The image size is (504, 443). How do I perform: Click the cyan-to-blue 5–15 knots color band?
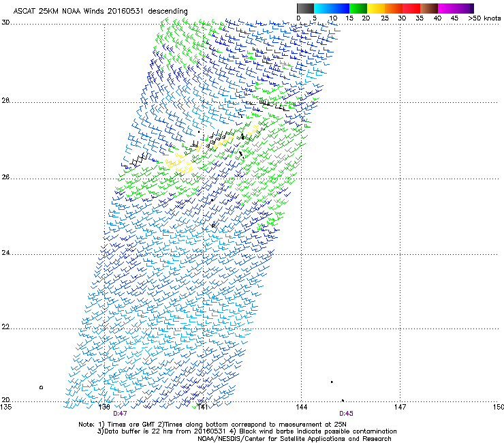332,8
